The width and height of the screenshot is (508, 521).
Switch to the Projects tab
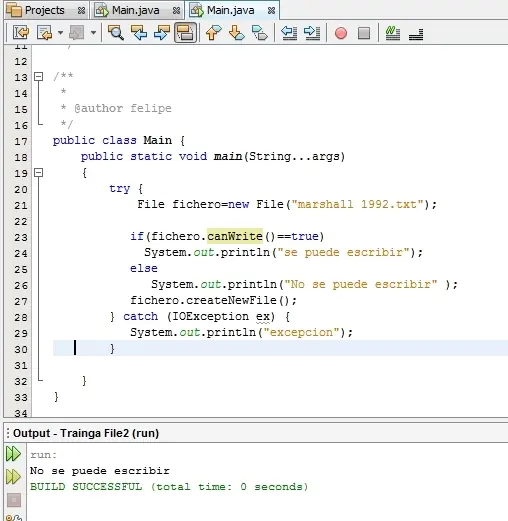[45, 10]
